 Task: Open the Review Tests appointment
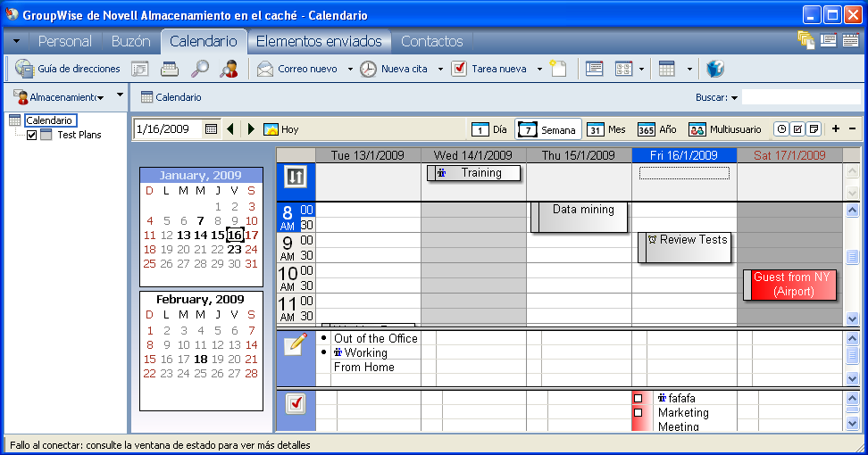click(x=685, y=247)
